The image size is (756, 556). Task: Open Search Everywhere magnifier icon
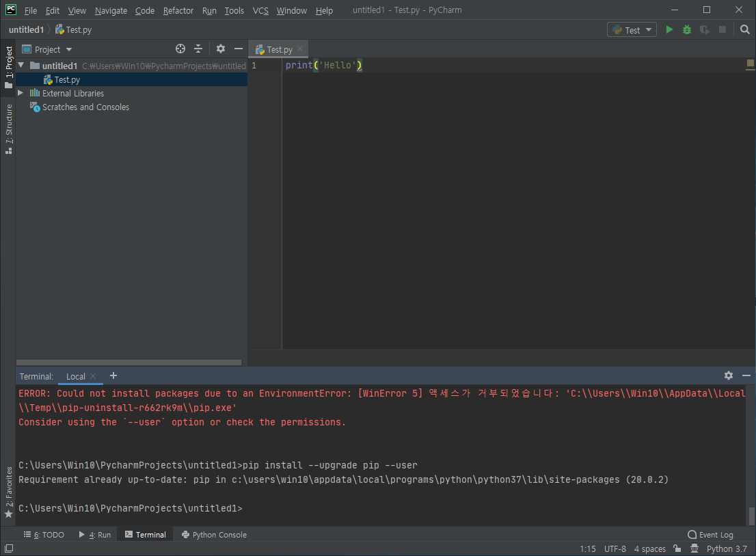point(745,30)
